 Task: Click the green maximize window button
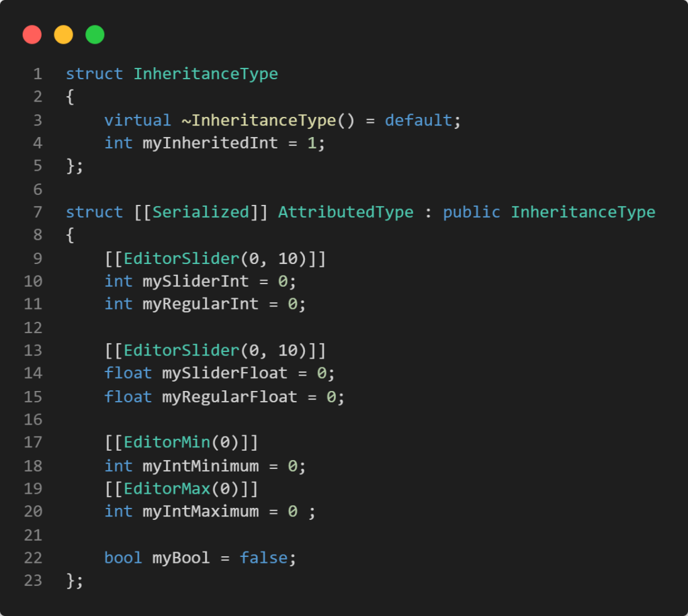coord(95,35)
